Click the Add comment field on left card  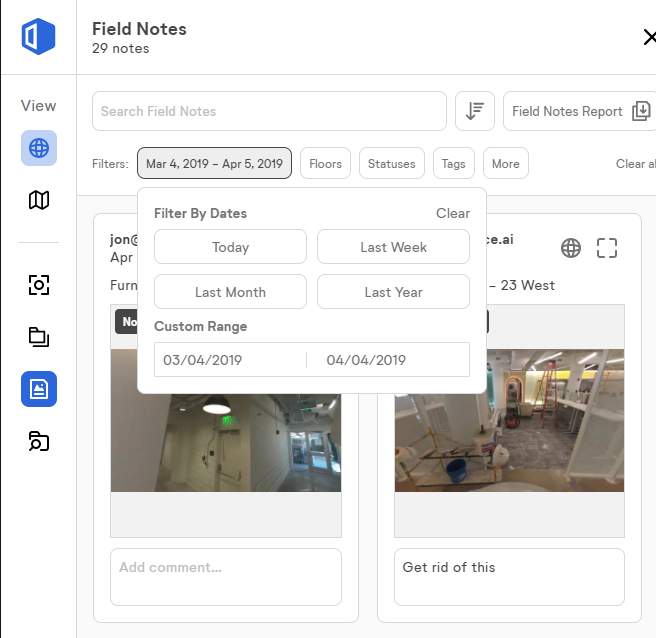pos(226,577)
